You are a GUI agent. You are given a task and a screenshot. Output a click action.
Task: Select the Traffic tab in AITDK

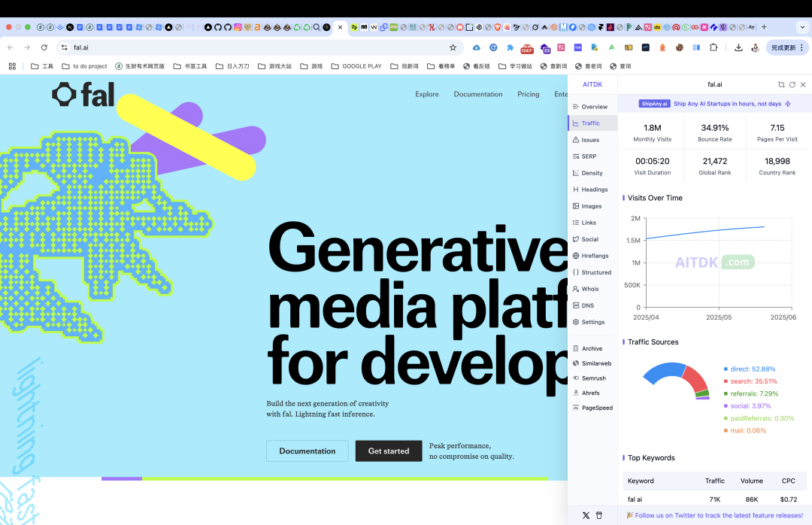click(592, 123)
